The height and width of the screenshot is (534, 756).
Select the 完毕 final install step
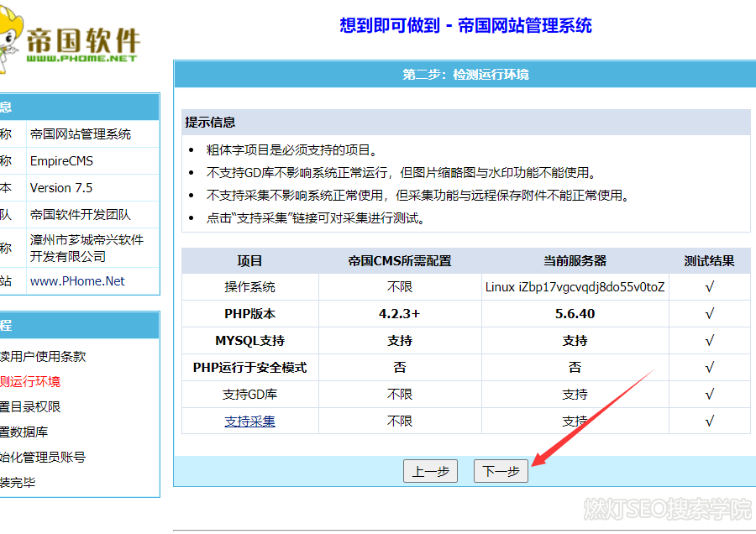18,482
